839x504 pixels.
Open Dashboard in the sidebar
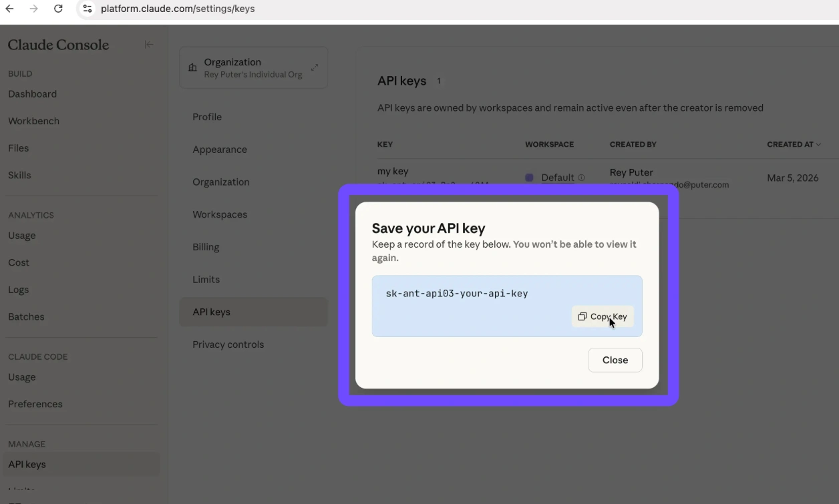tap(32, 94)
